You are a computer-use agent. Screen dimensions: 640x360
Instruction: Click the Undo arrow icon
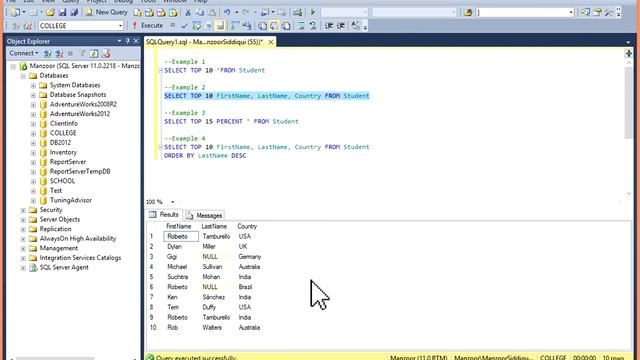pyautogui.click(x=227, y=13)
